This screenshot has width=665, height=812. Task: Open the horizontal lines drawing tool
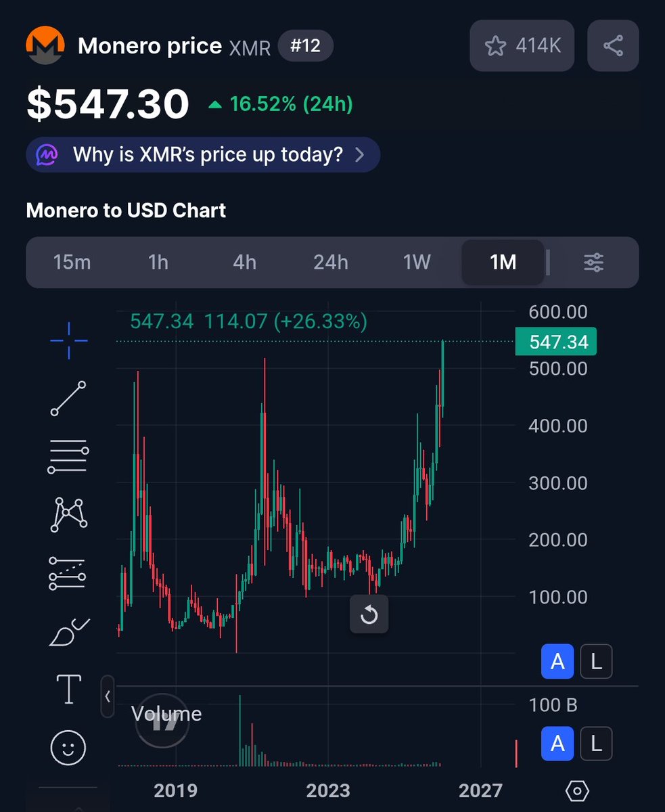point(68,455)
